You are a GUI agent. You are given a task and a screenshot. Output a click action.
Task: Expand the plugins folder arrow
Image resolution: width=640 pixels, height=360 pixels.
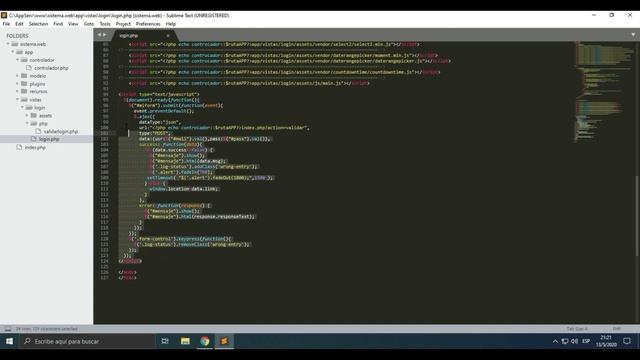click(x=18, y=84)
